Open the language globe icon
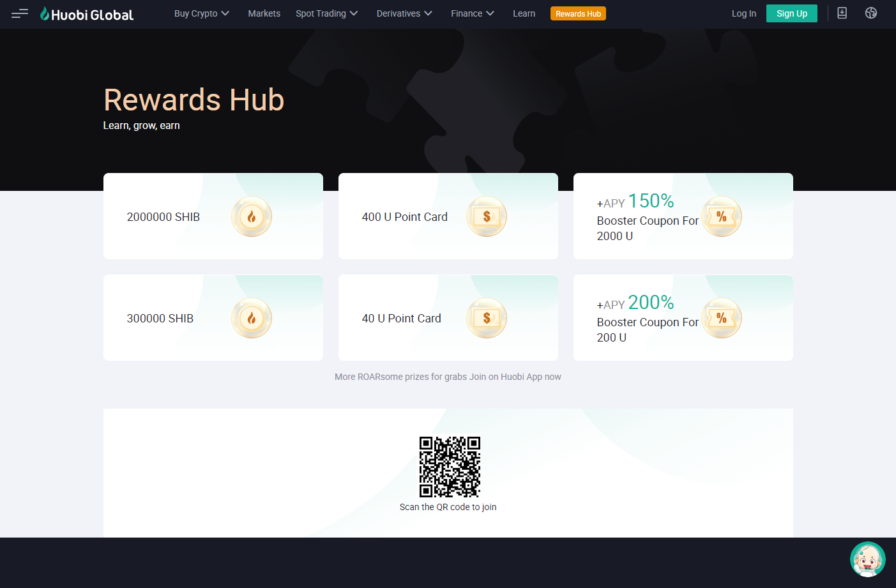 point(871,13)
